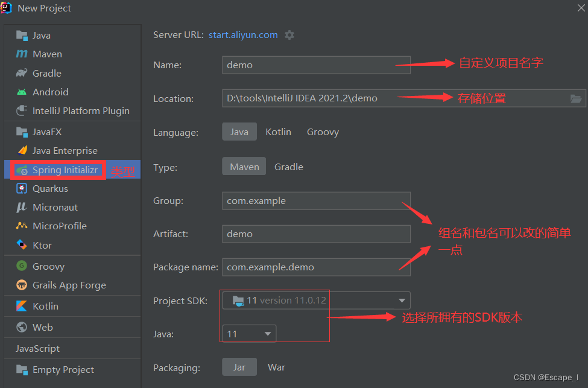Image resolution: width=588 pixels, height=388 pixels.
Task: Click the IntelliJ logo in title bar
Action: click(6, 8)
